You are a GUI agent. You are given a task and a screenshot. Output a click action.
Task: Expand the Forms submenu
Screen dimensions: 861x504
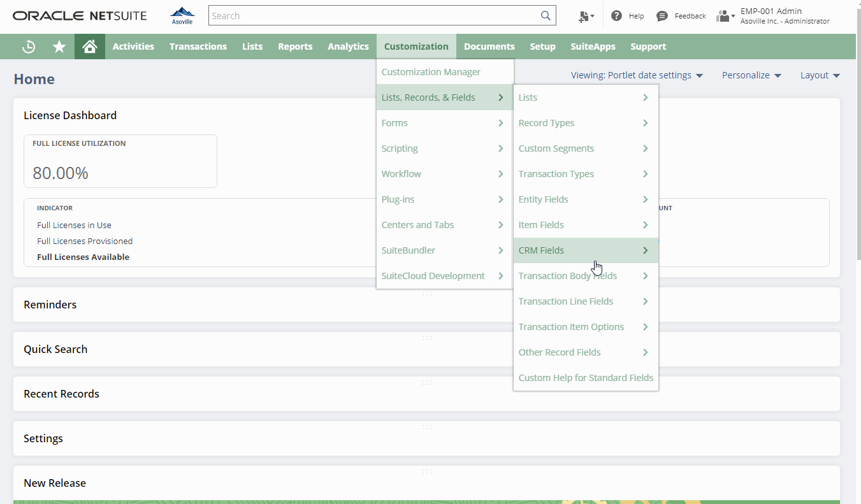[x=445, y=123]
